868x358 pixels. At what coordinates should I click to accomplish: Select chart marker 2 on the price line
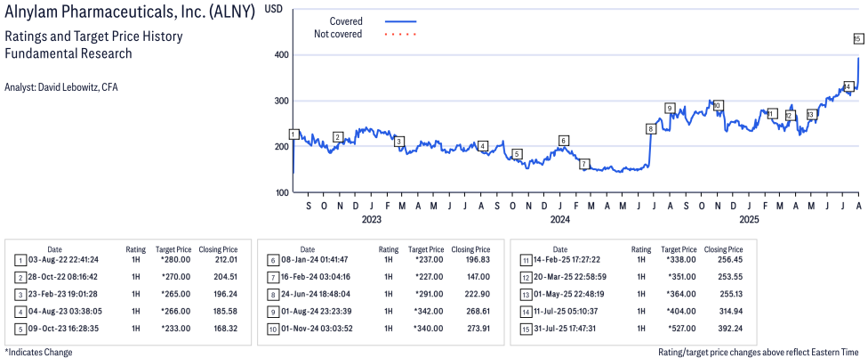click(338, 137)
